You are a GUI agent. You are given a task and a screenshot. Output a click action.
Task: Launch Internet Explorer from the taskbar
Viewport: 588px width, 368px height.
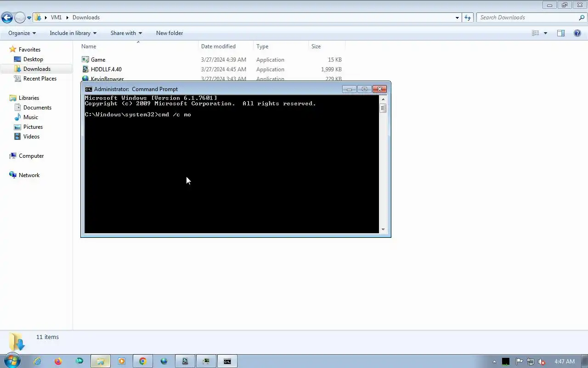[37, 361]
